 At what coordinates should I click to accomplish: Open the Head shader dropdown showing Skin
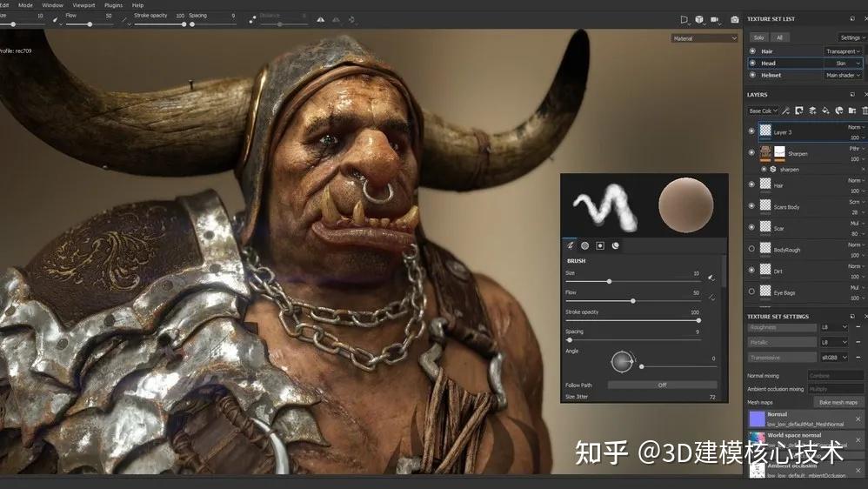point(843,64)
